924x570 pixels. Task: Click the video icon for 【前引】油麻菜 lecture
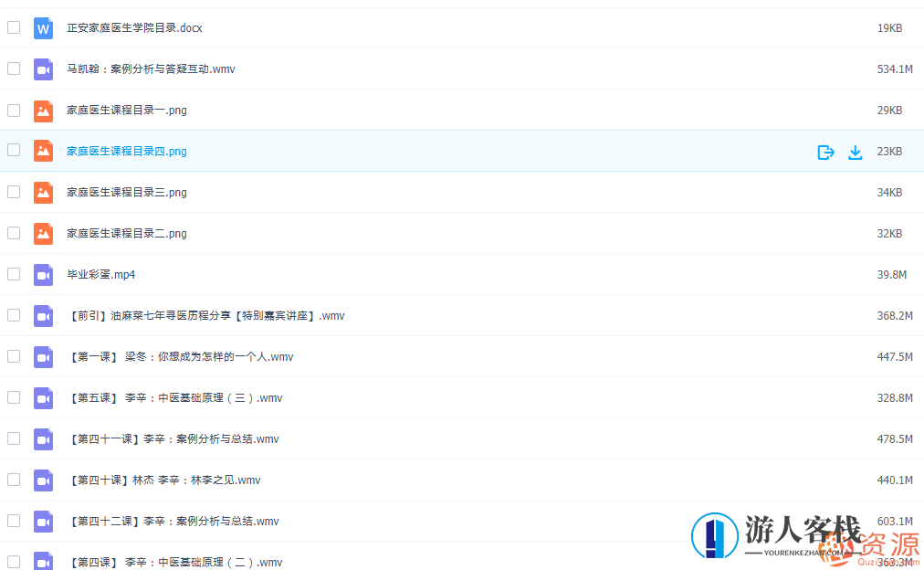(43, 315)
